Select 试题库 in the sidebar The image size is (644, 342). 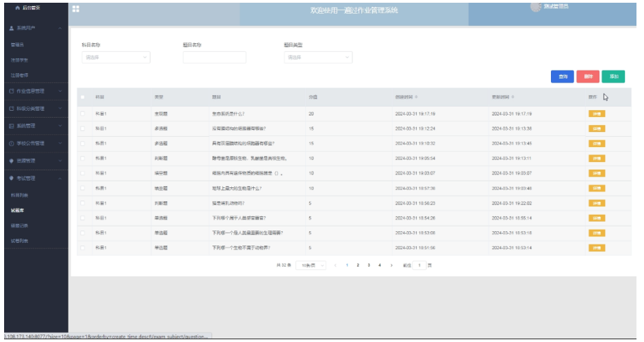click(x=17, y=211)
